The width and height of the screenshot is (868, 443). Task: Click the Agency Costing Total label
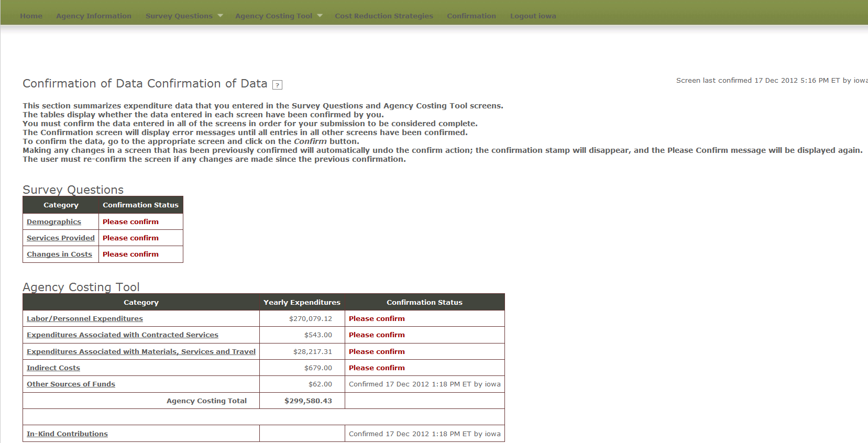click(x=206, y=401)
